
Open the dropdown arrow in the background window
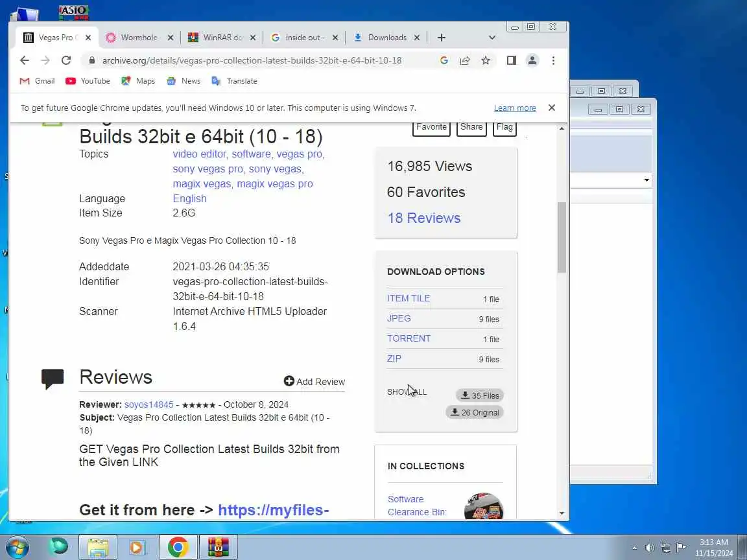click(646, 180)
